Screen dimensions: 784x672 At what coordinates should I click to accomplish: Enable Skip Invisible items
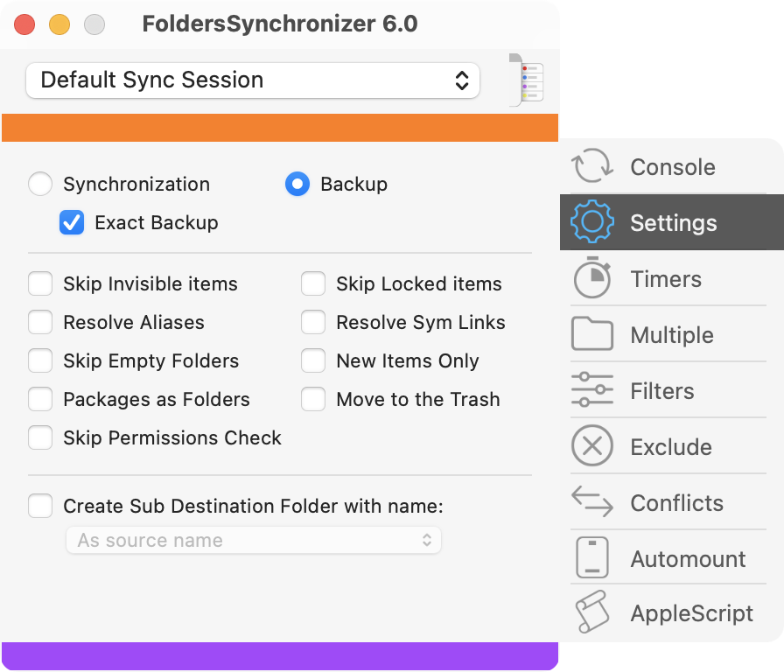[x=40, y=284]
